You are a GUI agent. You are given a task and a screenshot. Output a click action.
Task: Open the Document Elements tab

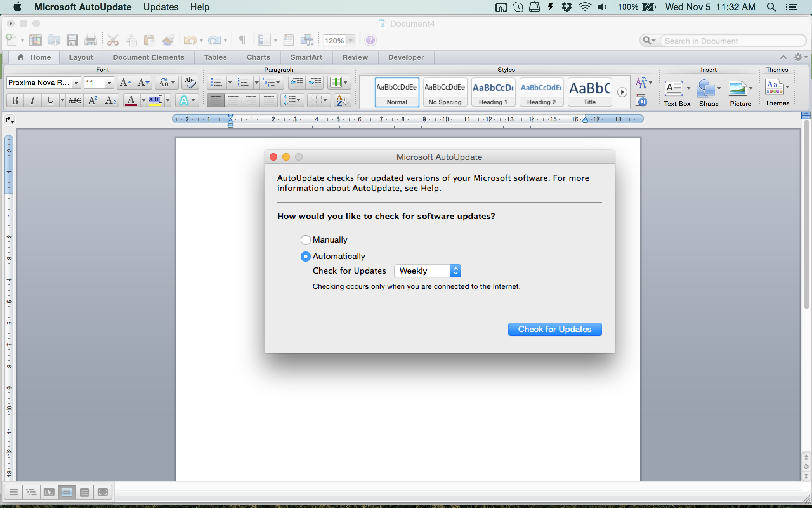click(148, 57)
